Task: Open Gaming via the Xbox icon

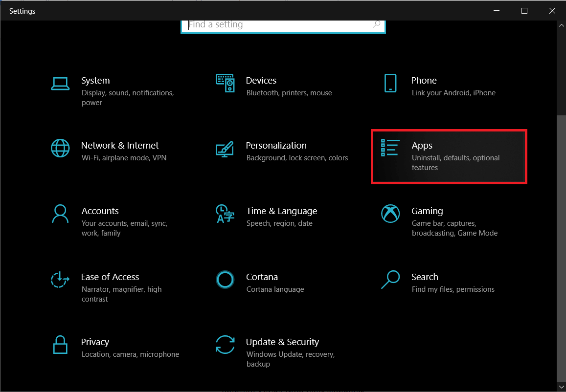Action: point(390,214)
